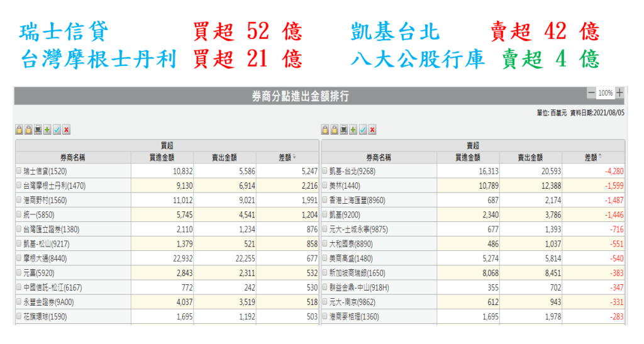The width and height of the screenshot is (644, 344).
Task: Sort the 賣超 table by 差額 column
Action: point(592,157)
